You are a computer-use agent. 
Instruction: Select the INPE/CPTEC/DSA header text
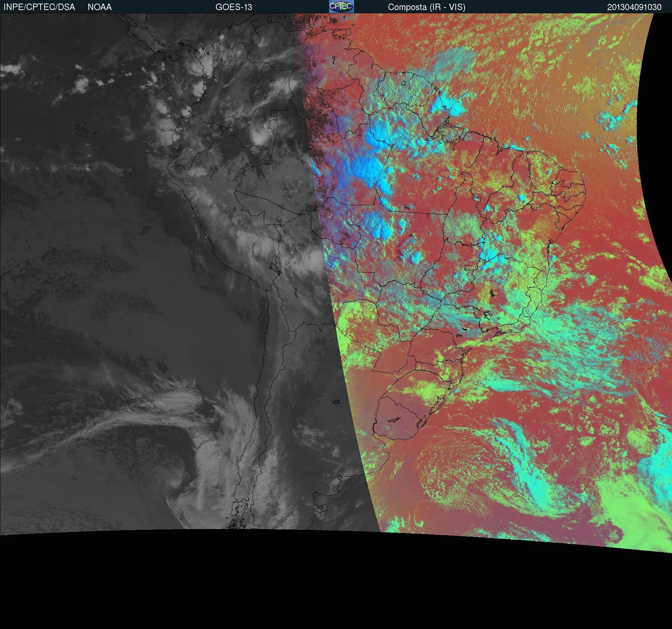point(39,7)
